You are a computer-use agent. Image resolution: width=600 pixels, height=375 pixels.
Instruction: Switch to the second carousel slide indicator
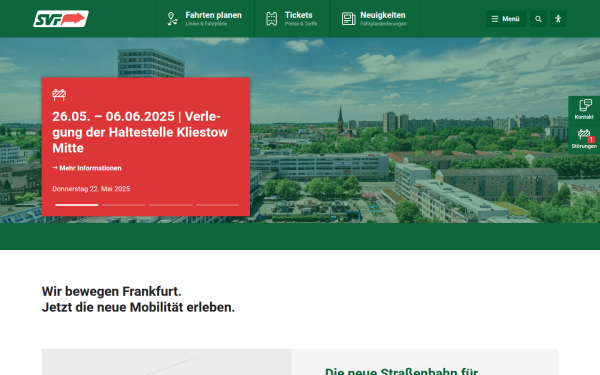pyautogui.click(x=124, y=205)
